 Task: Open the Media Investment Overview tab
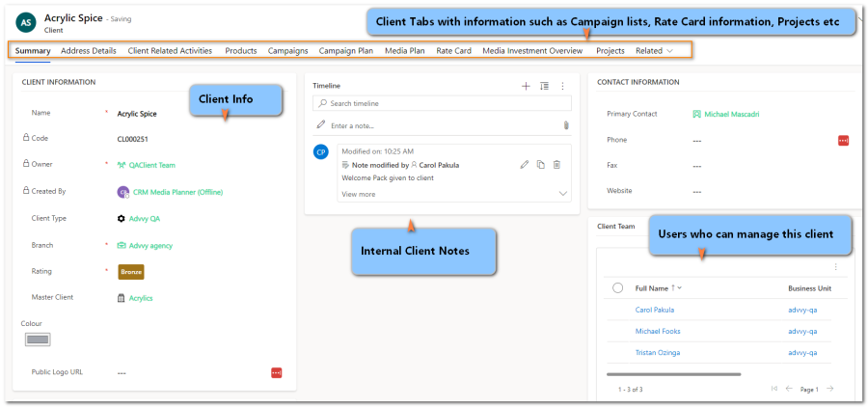click(x=531, y=50)
